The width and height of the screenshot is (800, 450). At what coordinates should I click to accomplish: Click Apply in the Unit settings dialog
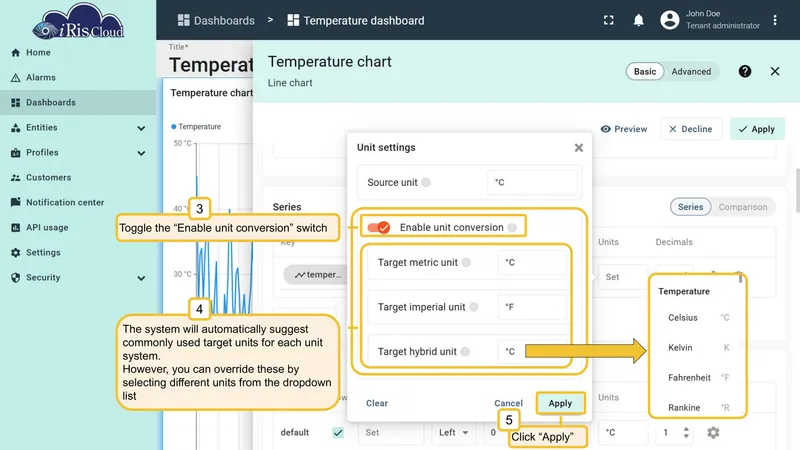(560, 403)
